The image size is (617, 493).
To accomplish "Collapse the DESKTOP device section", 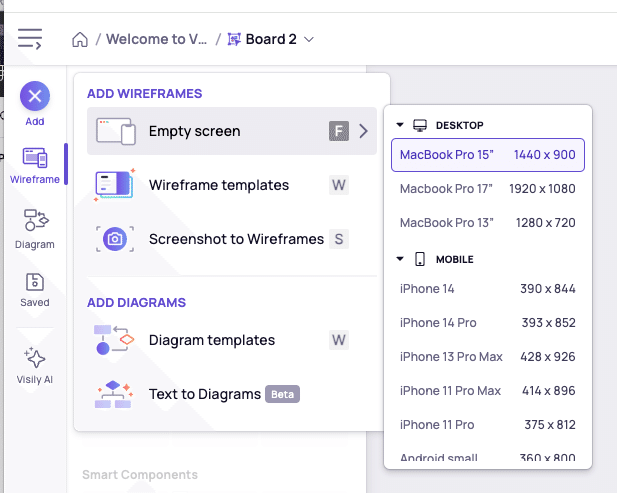I will (400, 125).
